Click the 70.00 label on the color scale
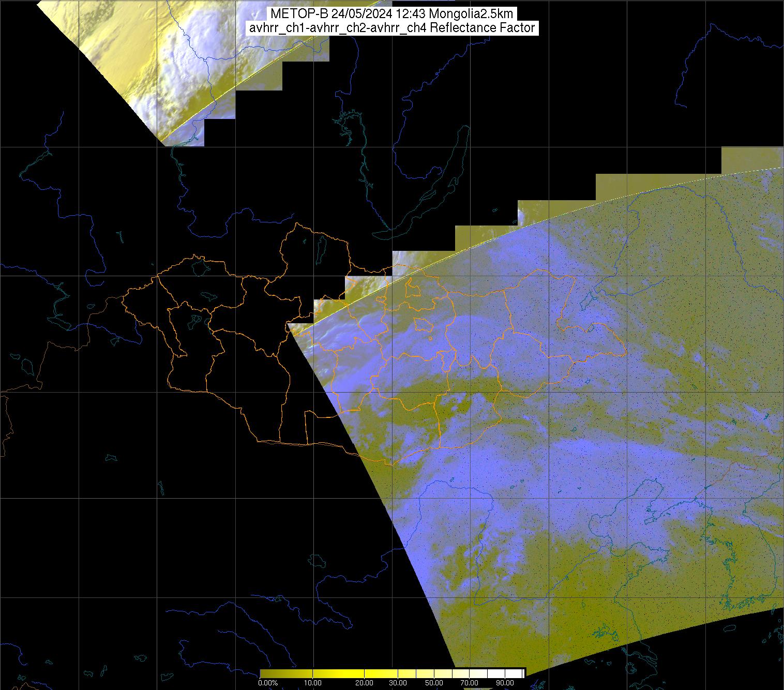The image size is (784, 690). 469,683
